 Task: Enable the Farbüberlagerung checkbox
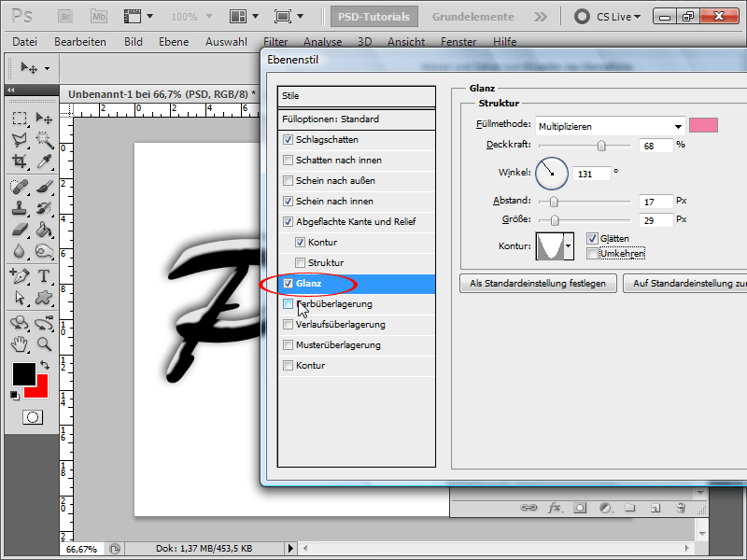click(288, 304)
